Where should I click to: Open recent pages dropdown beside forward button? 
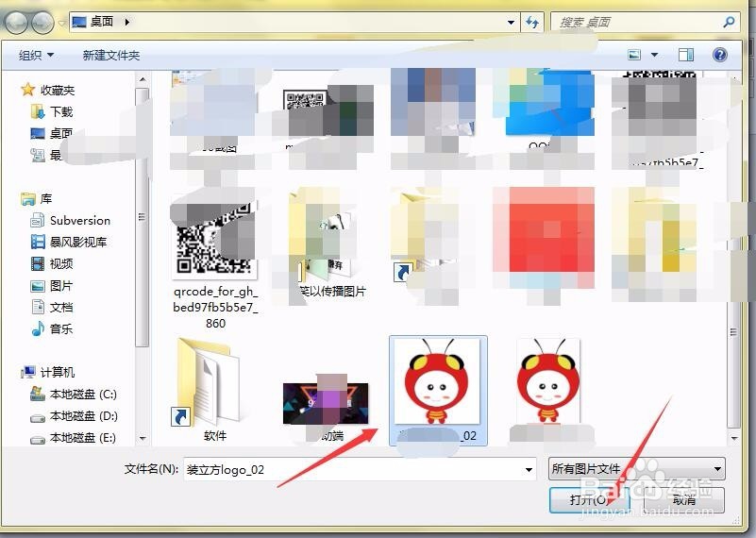tap(61, 23)
